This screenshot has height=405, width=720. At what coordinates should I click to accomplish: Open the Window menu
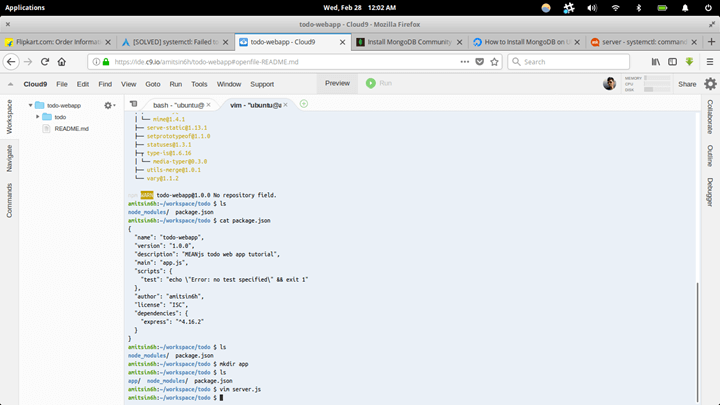229,84
